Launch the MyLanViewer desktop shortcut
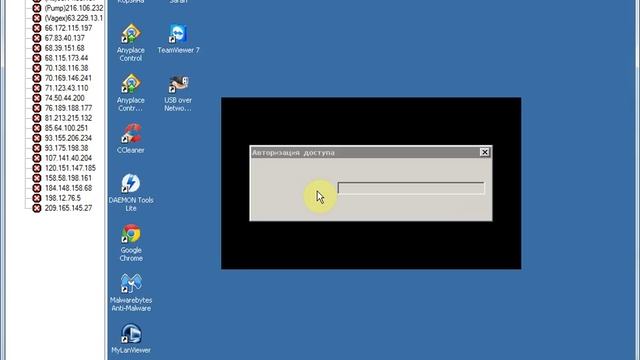The image size is (640, 360). (131, 339)
